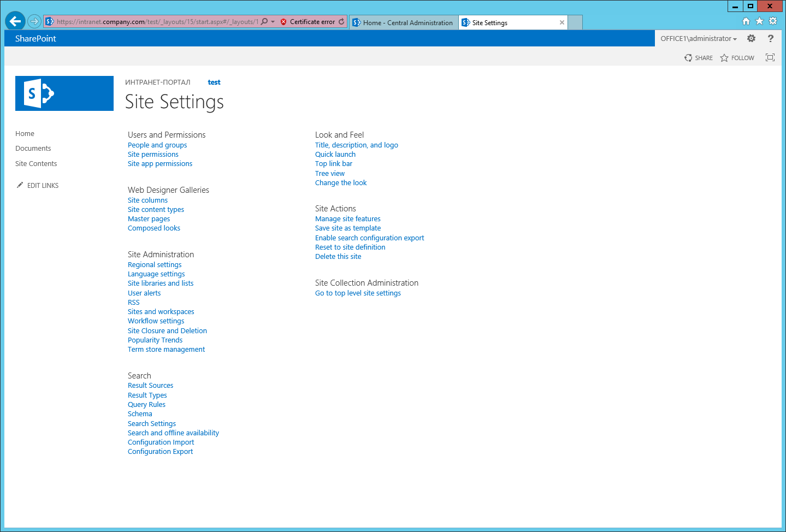This screenshot has height=532, width=786.
Task: Refresh the page using the reload icon
Action: pos(341,22)
